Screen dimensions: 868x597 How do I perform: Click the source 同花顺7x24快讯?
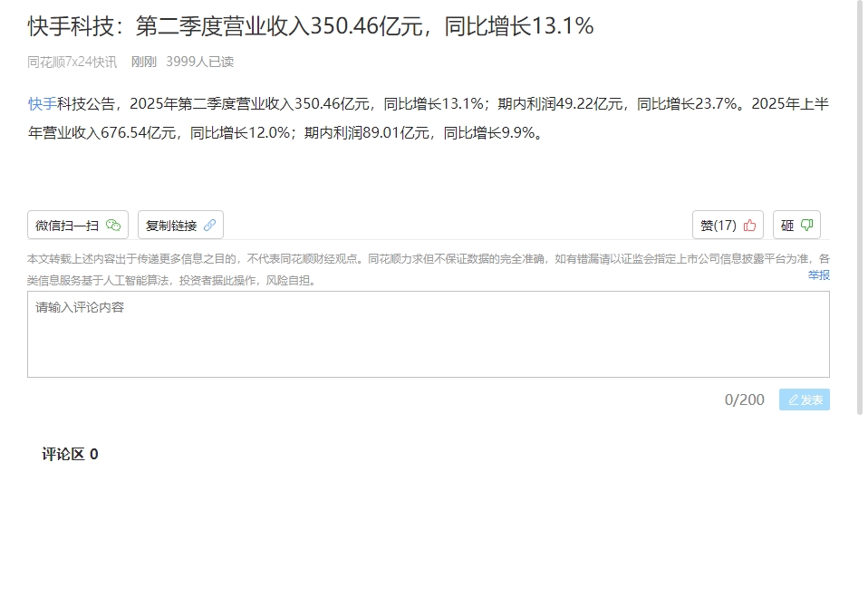tap(72, 62)
